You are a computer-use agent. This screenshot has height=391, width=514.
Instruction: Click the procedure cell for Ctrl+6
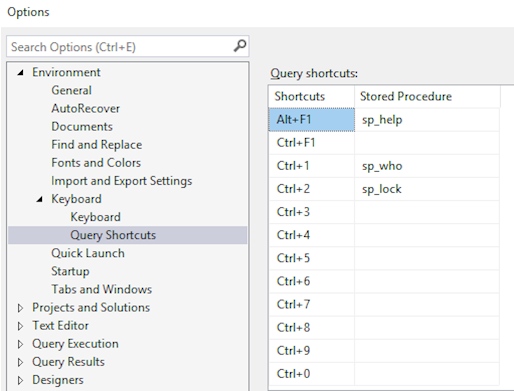pos(427,281)
